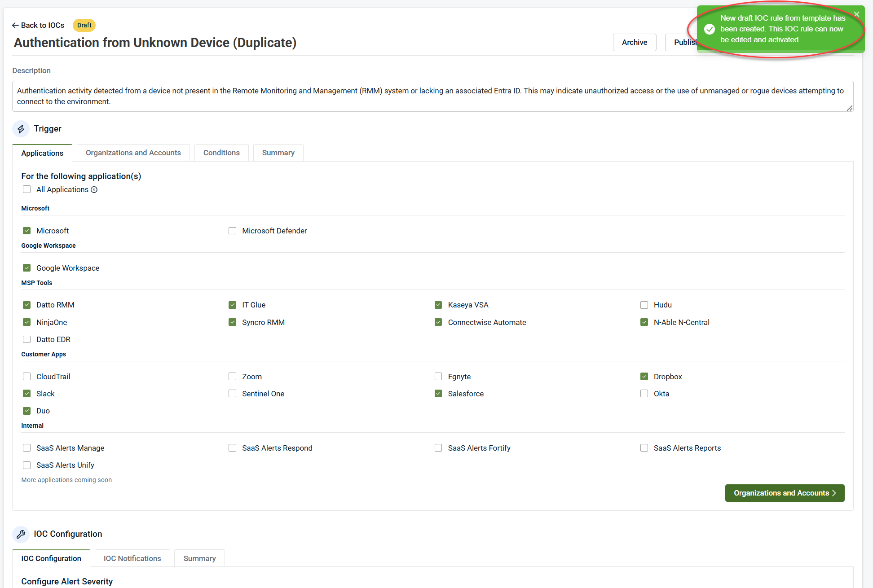This screenshot has width=873, height=588.
Task: Open the Conditions tab
Action: pos(221,153)
